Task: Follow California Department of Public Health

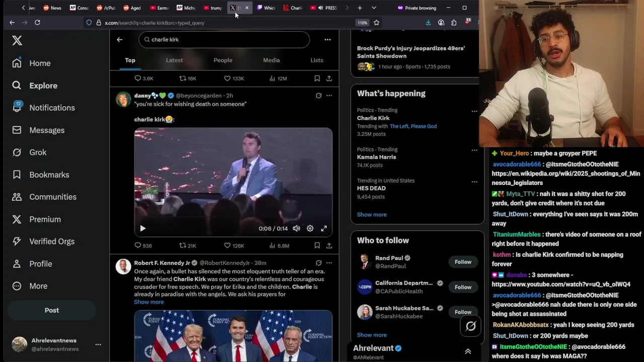Action: click(463, 287)
